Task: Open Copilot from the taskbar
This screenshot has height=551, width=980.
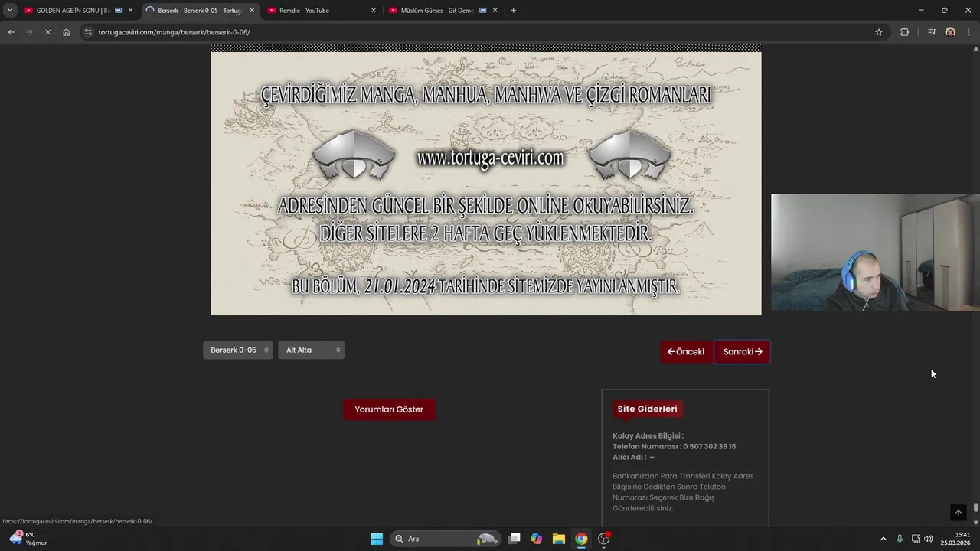Action: pos(537,539)
